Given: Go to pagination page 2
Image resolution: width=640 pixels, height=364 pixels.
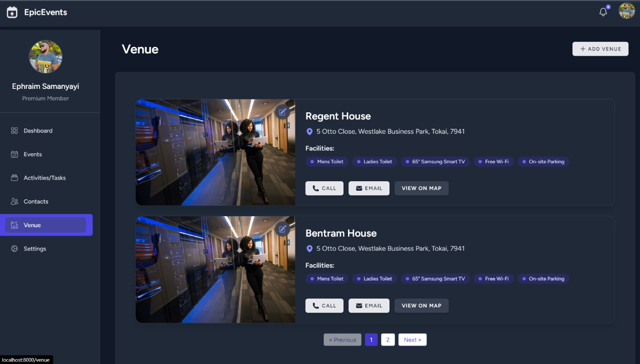Looking at the screenshot, I should [388, 340].
